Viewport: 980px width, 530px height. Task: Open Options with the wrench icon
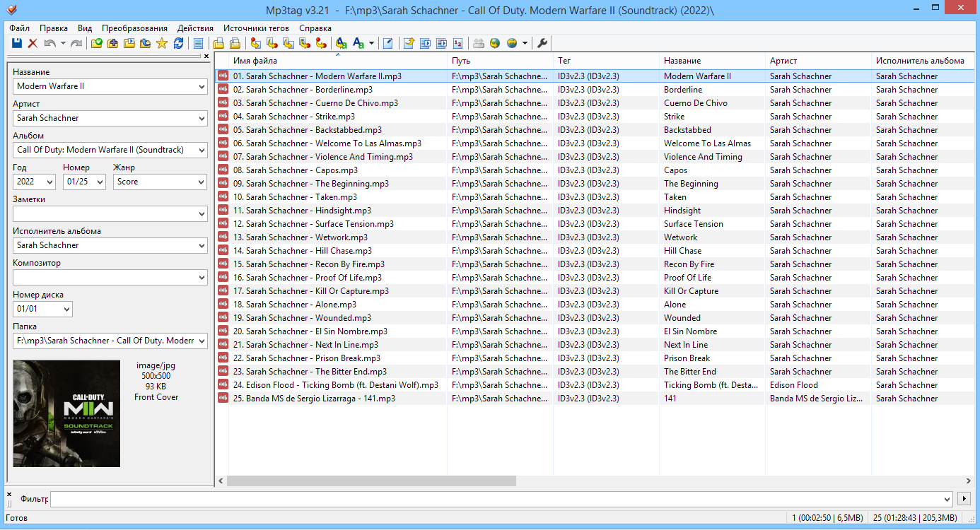coord(542,43)
